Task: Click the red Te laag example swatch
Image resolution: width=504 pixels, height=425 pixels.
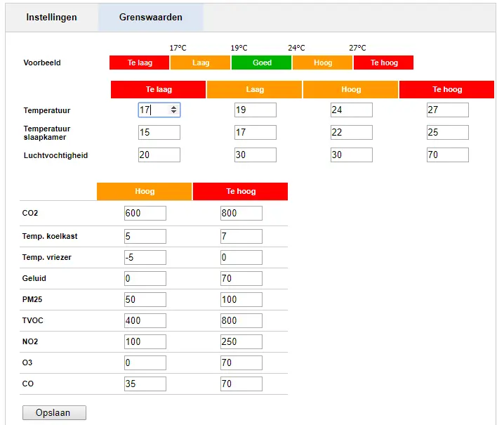Action: pos(140,63)
